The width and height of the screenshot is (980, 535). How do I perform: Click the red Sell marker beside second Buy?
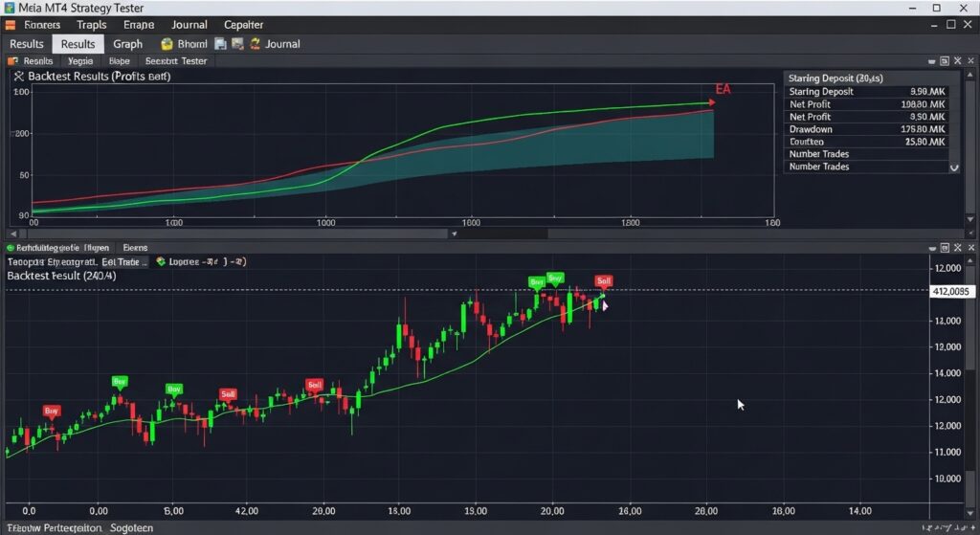click(x=228, y=394)
